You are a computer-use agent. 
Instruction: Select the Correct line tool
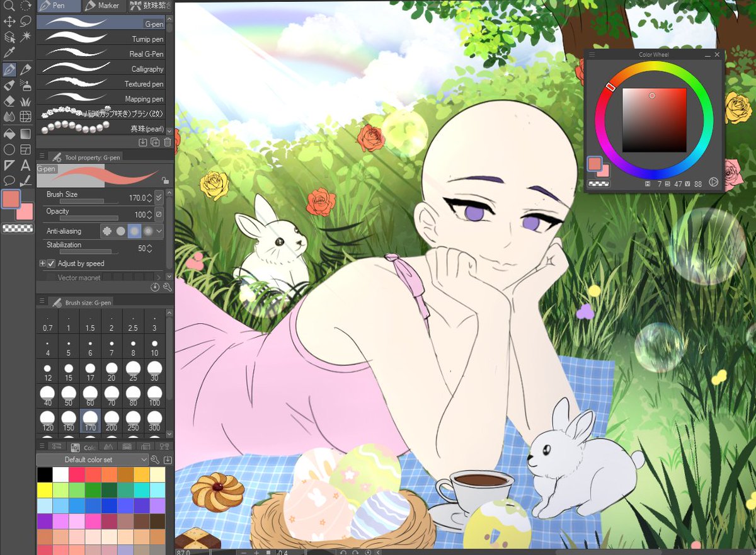point(26,181)
